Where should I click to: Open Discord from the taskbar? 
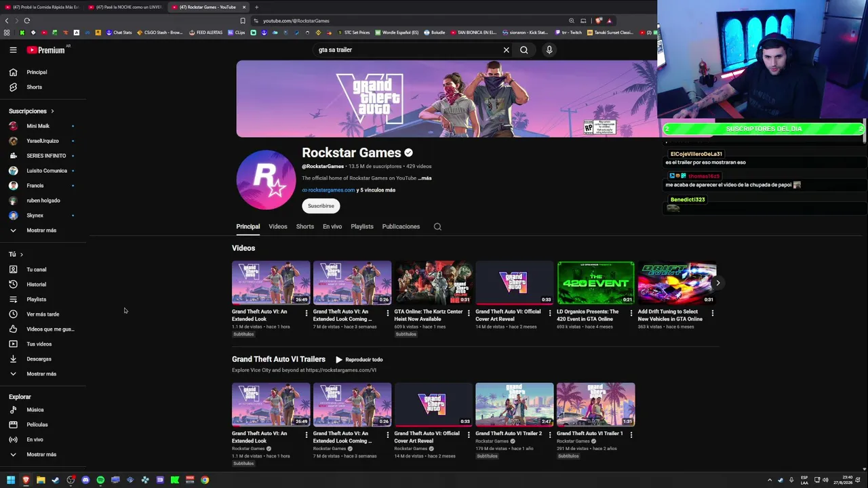point(85,480)
